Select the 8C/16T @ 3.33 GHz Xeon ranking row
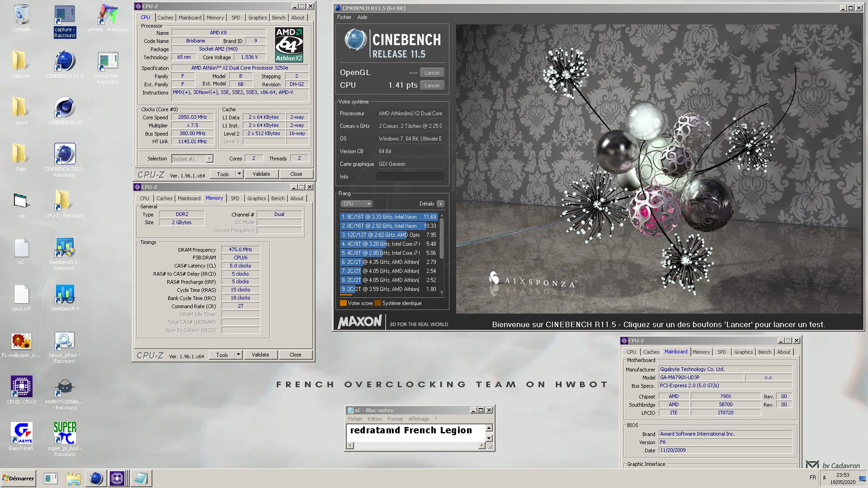The width and height of the screenshot is (868, 488). point(389,217)
